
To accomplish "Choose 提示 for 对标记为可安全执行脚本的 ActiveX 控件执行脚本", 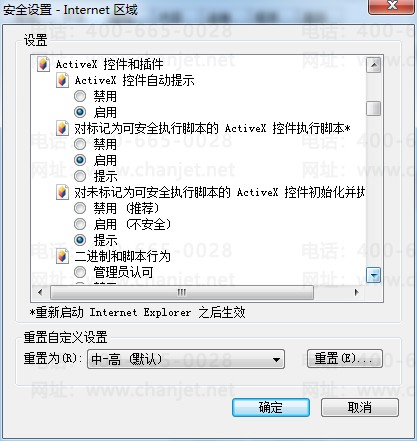I will coord(80,176).
